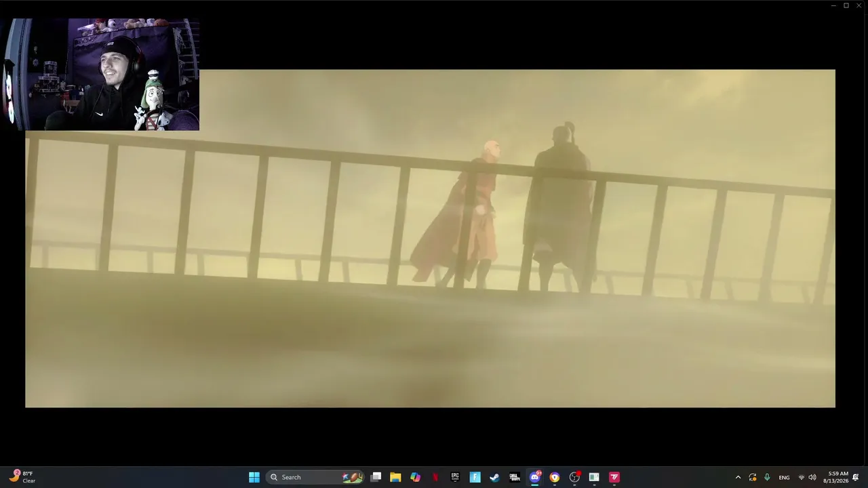This screenshot has height=488, width=868.
Task: Open Steam from the taskbar
Action: point(494,477)
